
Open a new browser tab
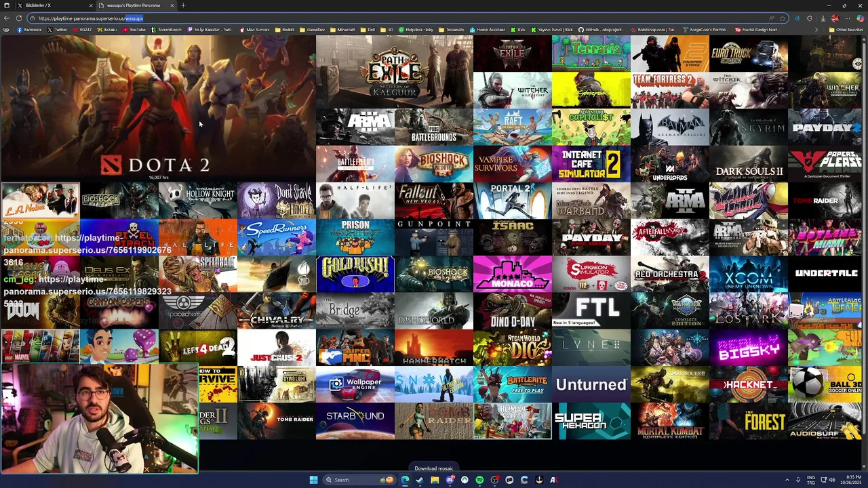coord(183,5)
